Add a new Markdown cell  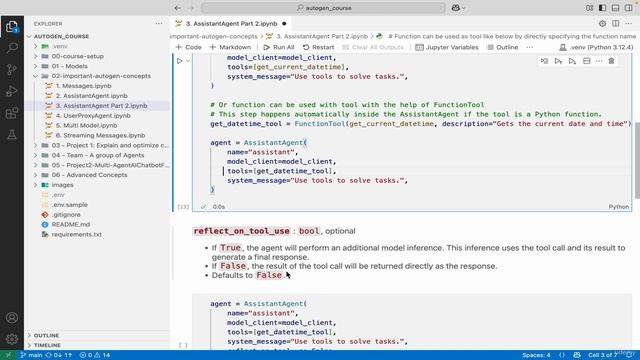pos(230,47)
